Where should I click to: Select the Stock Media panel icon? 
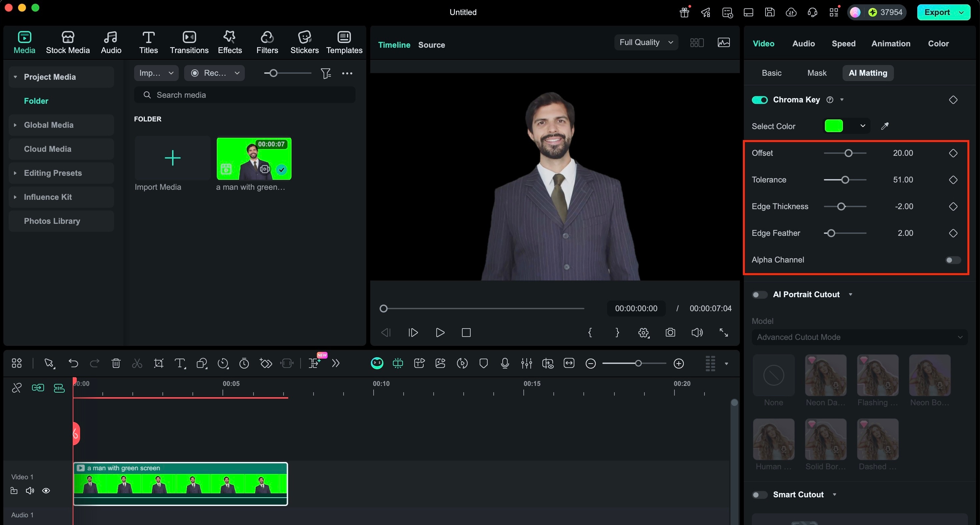pos(68,42)
